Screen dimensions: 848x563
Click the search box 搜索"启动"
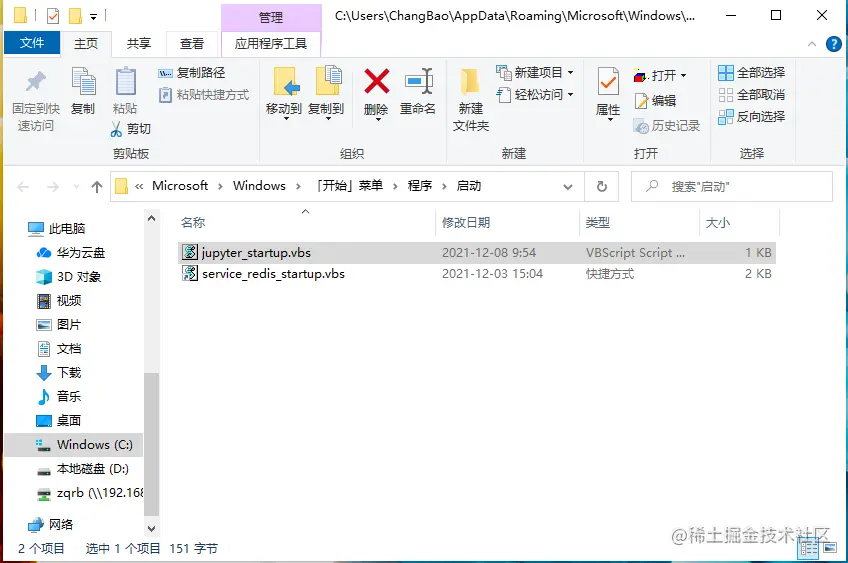point(732,187)
